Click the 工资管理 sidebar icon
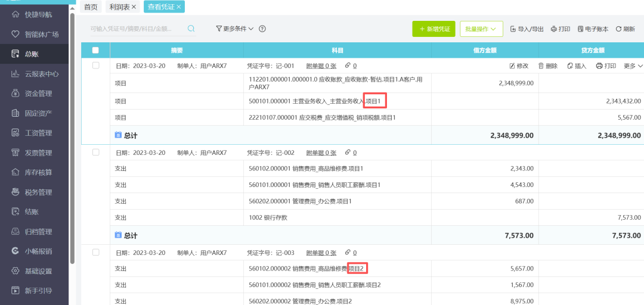Screen dimensions: 644x305 click(x=16, y=133)
